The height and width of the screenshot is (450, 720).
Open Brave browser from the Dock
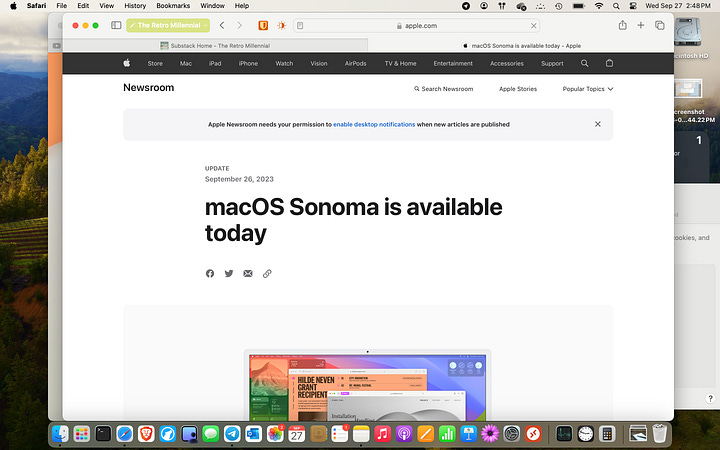[x=146, y=433]
